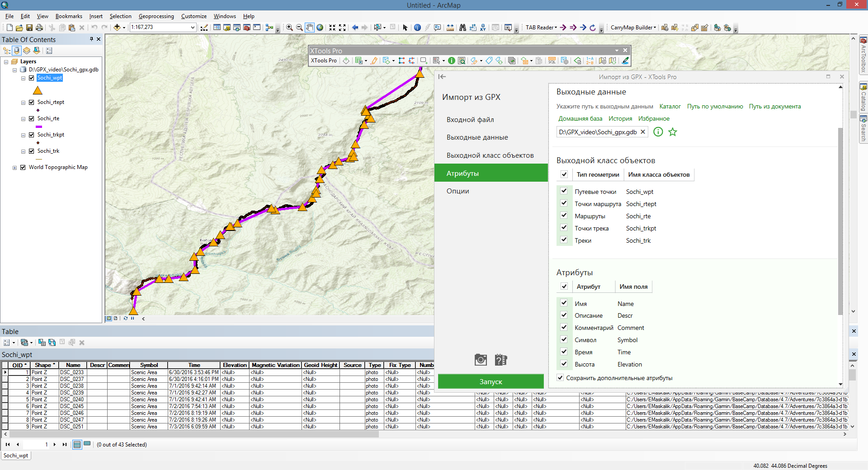Open the ArcToolbox window icon
The image size is (868, 470).
pos(247,28)
